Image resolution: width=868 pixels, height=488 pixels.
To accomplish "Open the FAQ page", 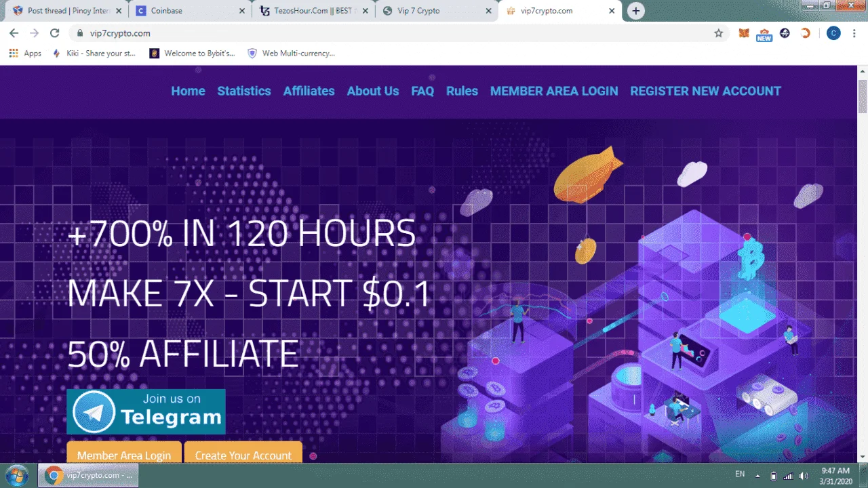I will [422, 91].
